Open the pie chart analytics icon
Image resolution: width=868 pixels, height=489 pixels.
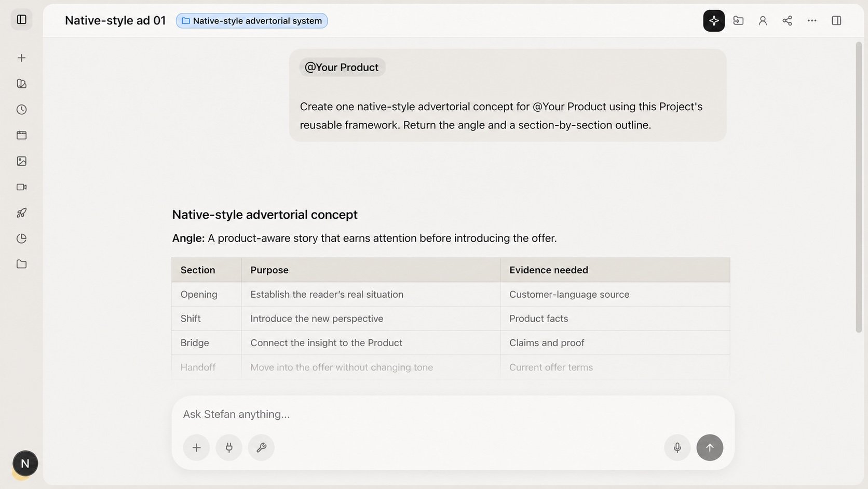(x=21, y=239)
